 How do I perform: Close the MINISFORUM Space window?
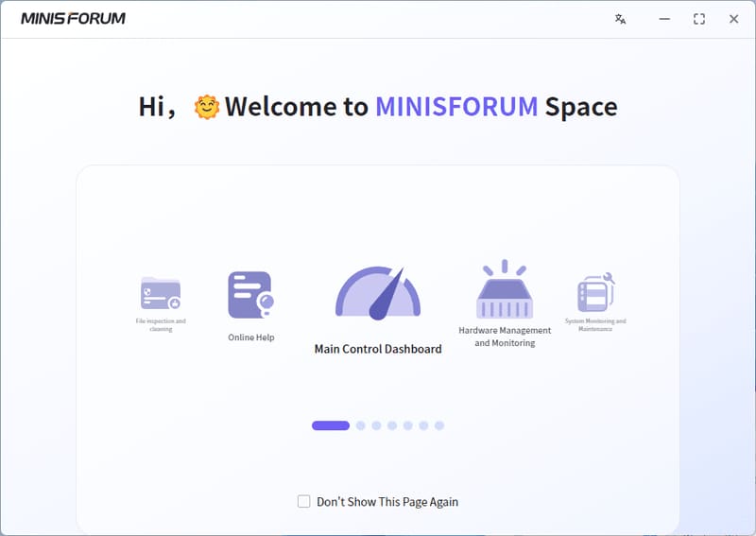coord(734,19)
